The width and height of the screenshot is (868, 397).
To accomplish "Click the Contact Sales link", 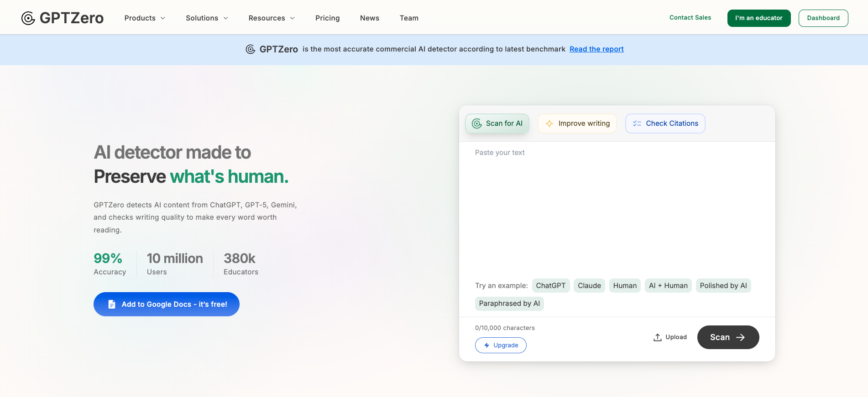I will tap(690, 18).
